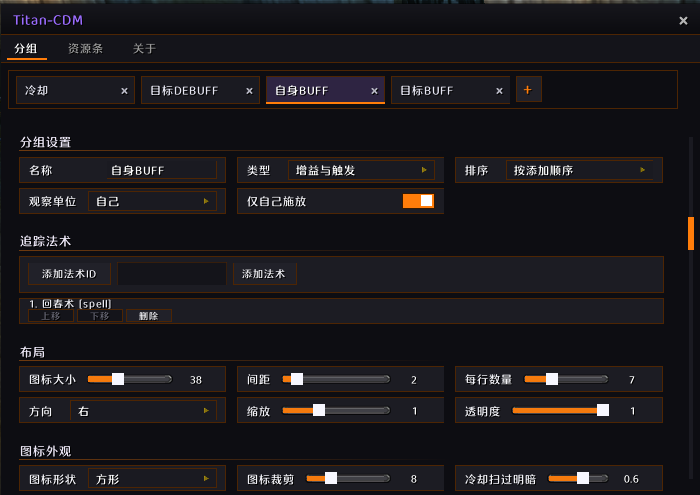
Task: Remove the 冷却 group tab via its x
Action: tap(125, 91)
